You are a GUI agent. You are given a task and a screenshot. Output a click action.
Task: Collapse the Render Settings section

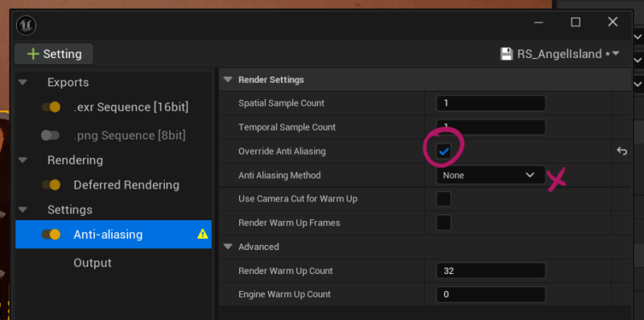228,80
